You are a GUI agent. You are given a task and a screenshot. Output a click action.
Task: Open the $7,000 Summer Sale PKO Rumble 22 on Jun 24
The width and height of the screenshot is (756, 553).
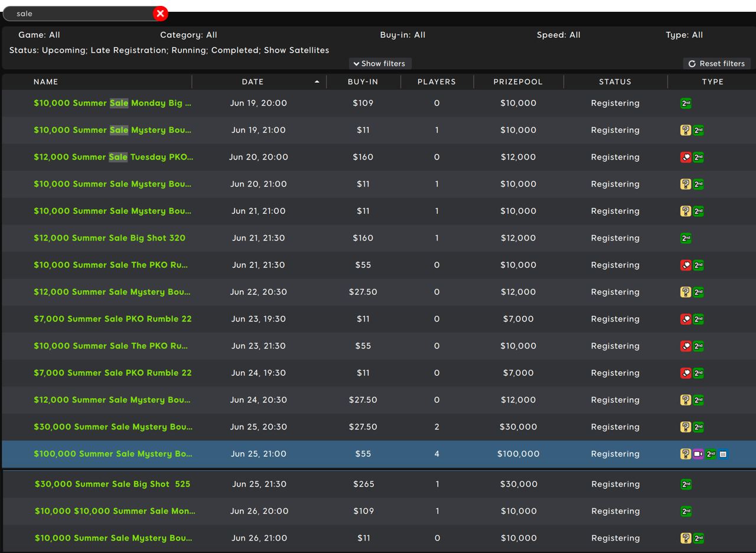click(112, 373)
